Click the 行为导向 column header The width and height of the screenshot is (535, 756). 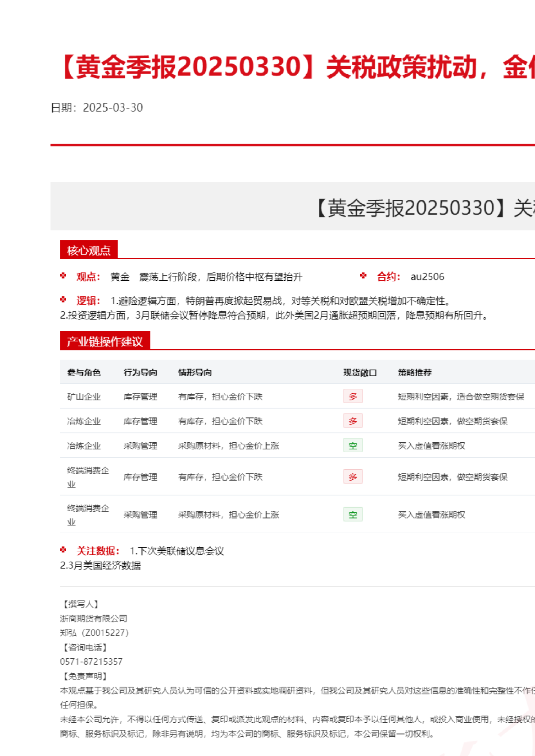click(x=140, y=373)
